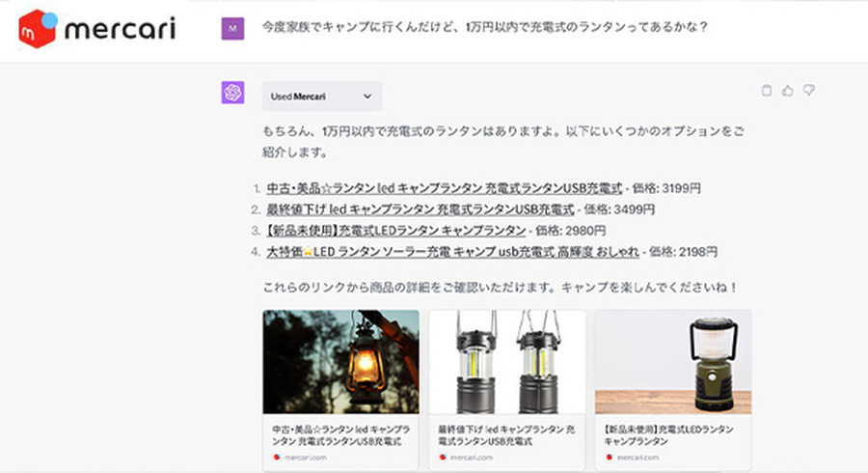Open the 大特価 LED ランタン ソーラー充電 link
868x473 pixels.
coord(452,252)
